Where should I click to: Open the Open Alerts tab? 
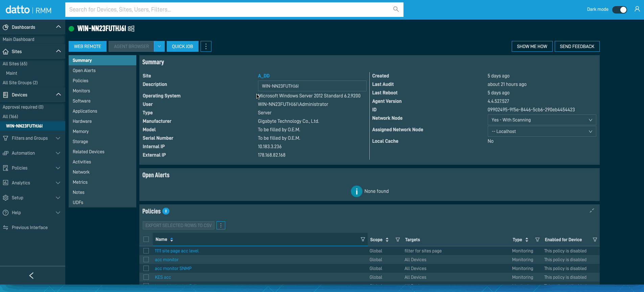pyautogui.click(x=102, y=70)
